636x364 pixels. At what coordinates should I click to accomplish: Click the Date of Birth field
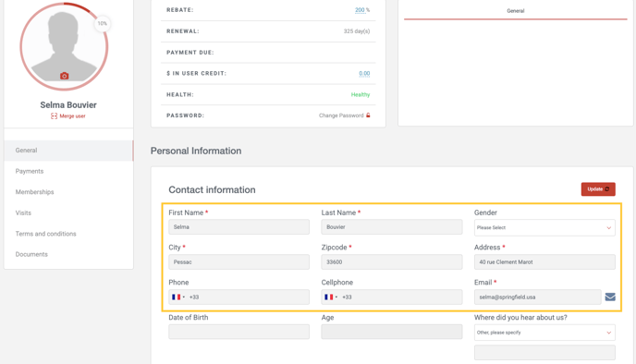[x=238, y=332]
